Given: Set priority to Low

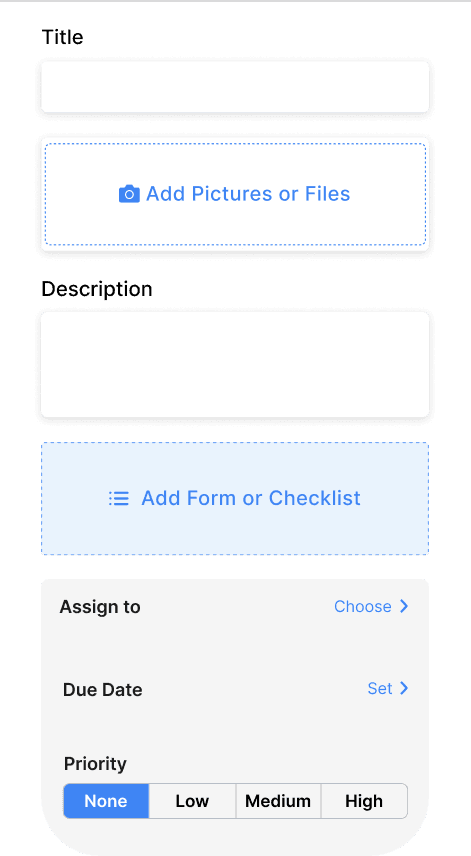Looking at the screenshot, I should 192,801.
